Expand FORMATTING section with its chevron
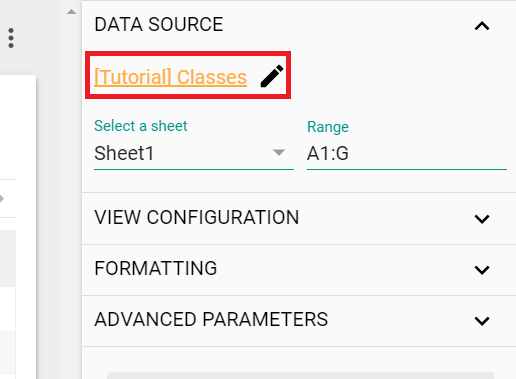Screen dimensions: 516x379 tap(482, 270)
